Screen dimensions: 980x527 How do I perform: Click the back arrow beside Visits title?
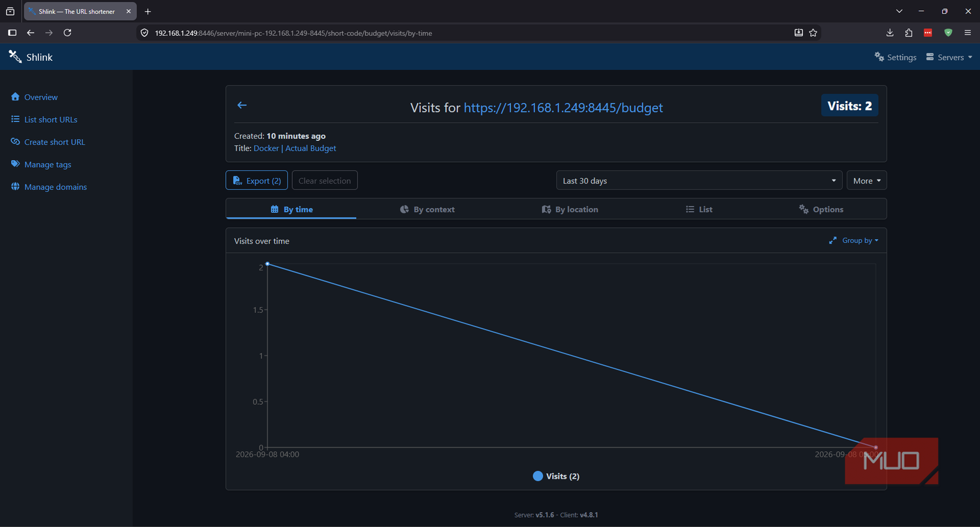[x=242, y=105]
